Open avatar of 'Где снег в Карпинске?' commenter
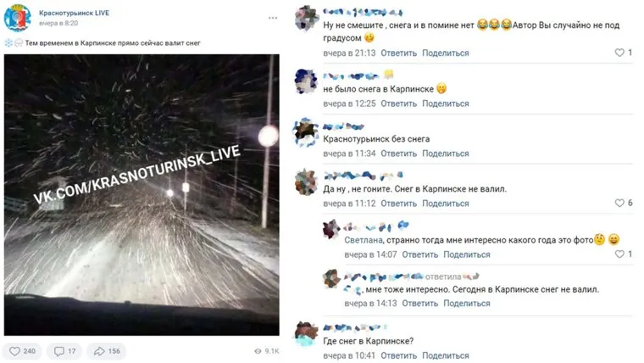The width and height of the screenshot is (644, 363). pos(307,333)
